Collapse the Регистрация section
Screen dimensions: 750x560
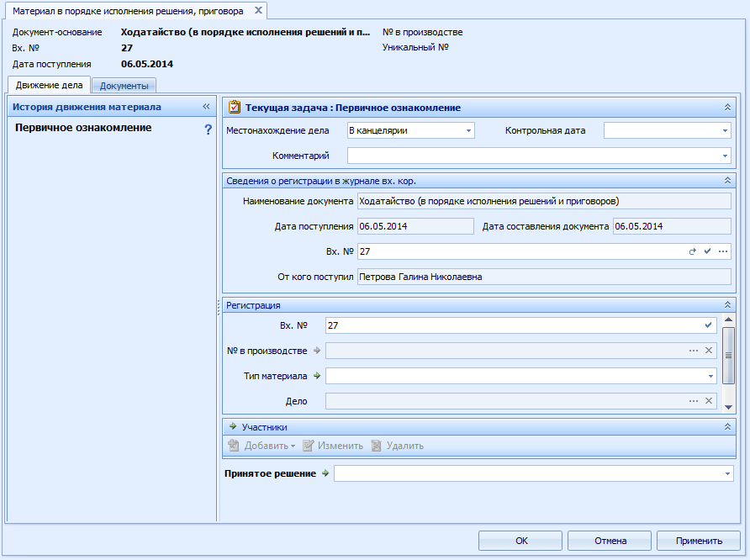[727, 304]
